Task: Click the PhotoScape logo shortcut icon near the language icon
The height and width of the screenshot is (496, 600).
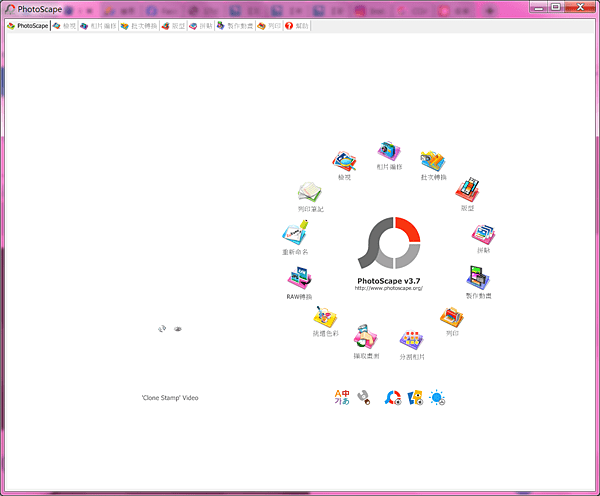Action: pos(393,398)
